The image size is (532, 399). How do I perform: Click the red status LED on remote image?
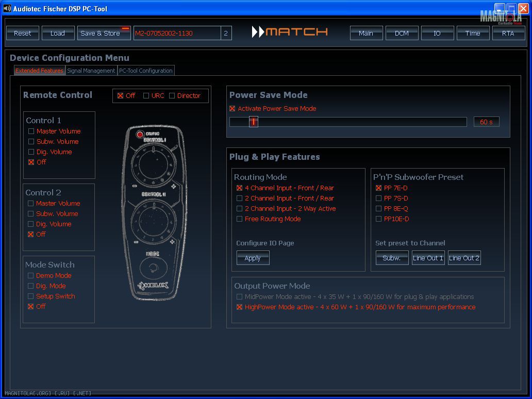coord(140,135)
